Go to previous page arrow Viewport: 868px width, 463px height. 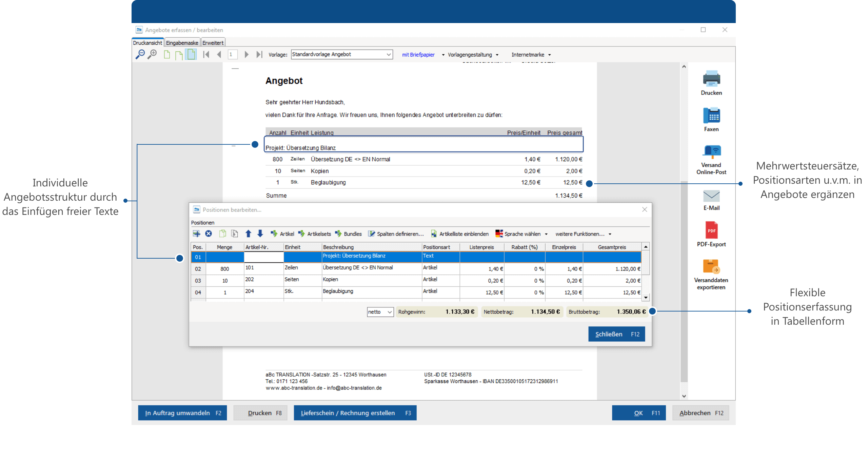pos(219,54)
